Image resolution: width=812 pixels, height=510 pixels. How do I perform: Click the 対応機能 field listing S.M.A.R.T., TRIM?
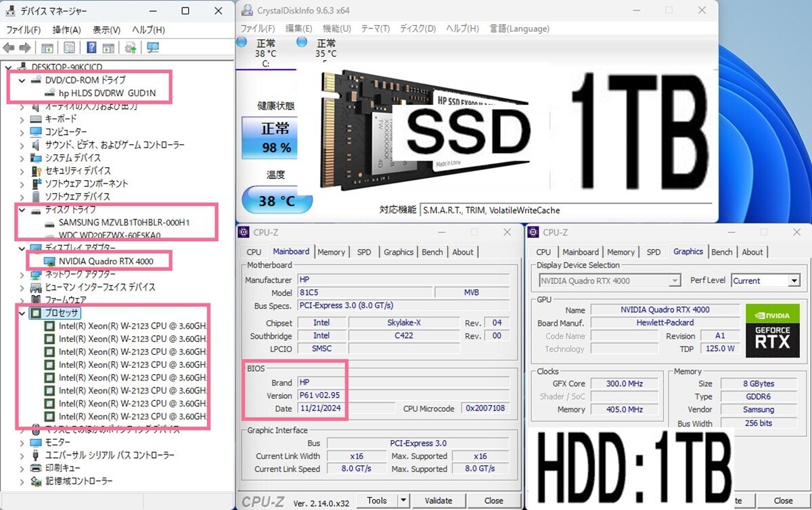point(565,210)
